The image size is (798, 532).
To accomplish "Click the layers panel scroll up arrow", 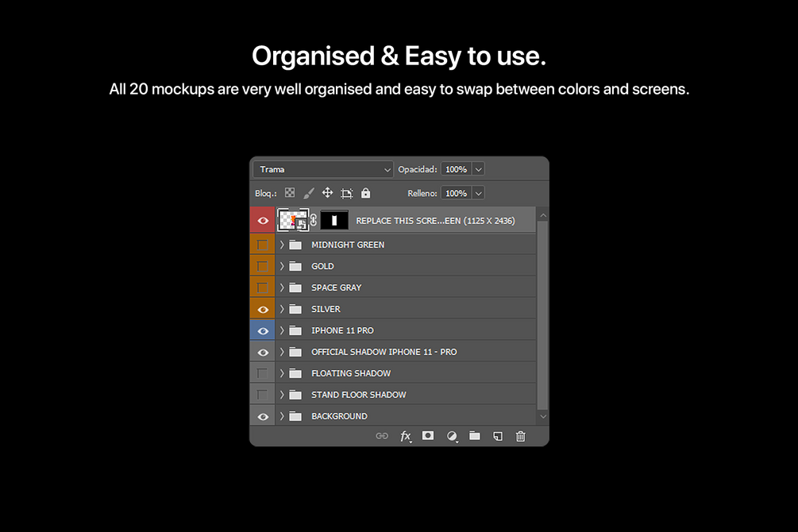I will [x=543, y=216].
